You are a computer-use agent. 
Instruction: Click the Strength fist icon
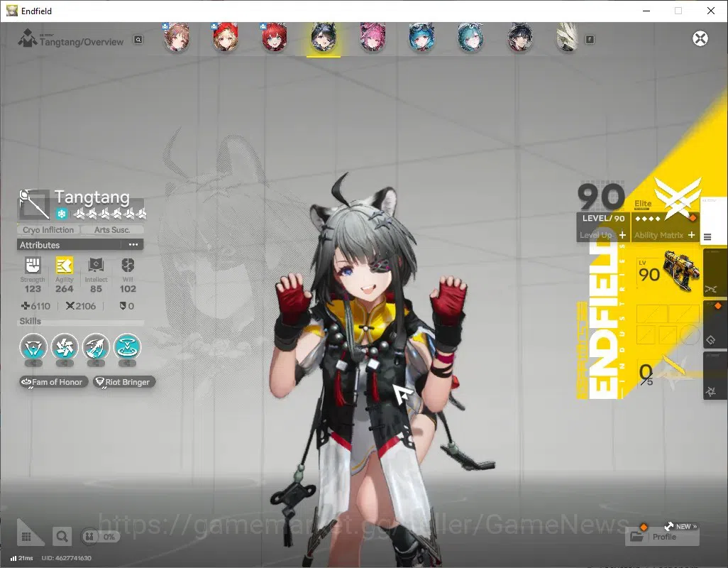pos(33,266)
